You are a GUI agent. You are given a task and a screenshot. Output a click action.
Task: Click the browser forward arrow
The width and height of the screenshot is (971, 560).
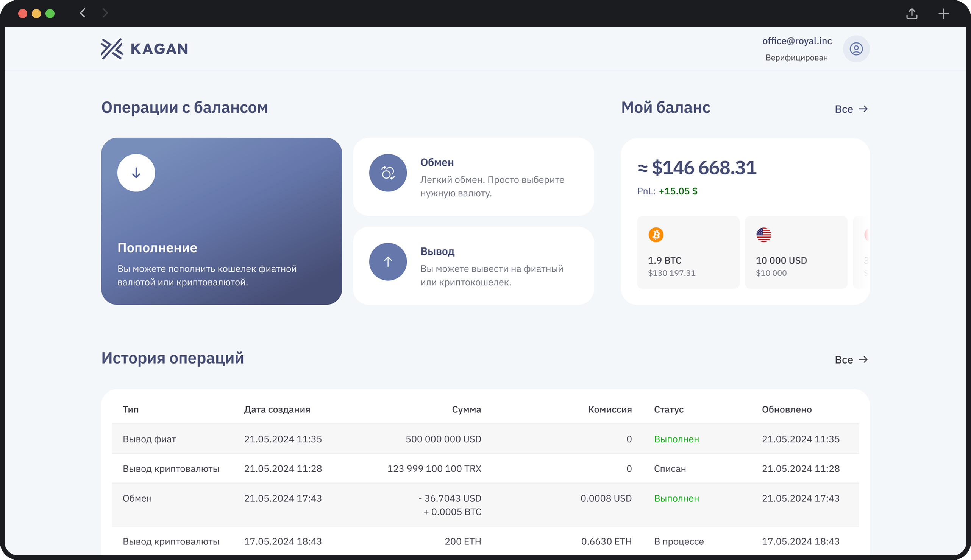pos(105,13)
